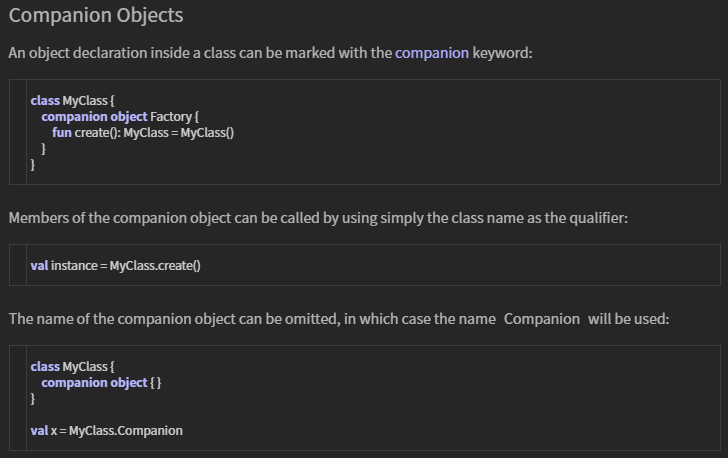The width and height of the screenshot is (728, 458).
Task: Click the paragraph starting 'An object declaration inside'
Action: click(x=270, y=53)
